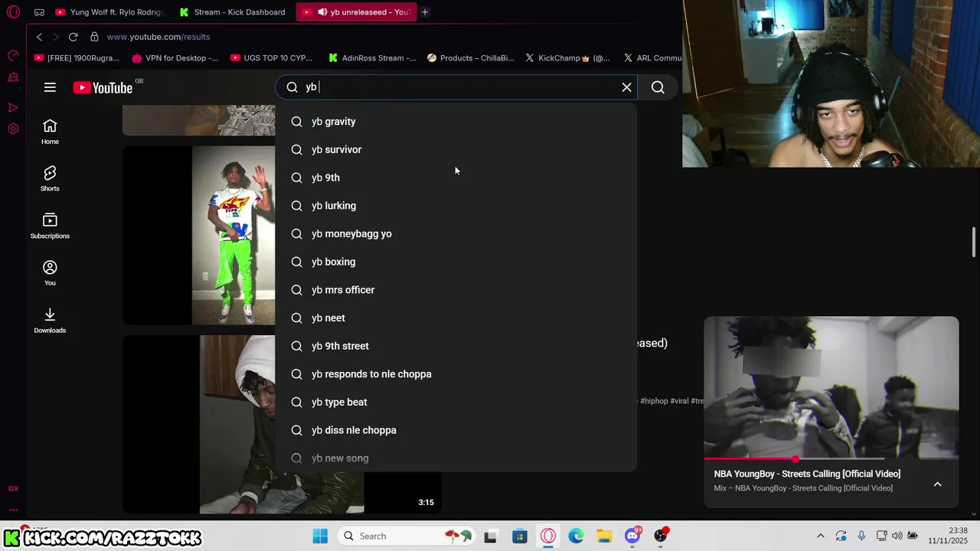Viewport: 980px width, 551px height.
Task: Choose suggestion yb lurking
Action: coord(456,206)
